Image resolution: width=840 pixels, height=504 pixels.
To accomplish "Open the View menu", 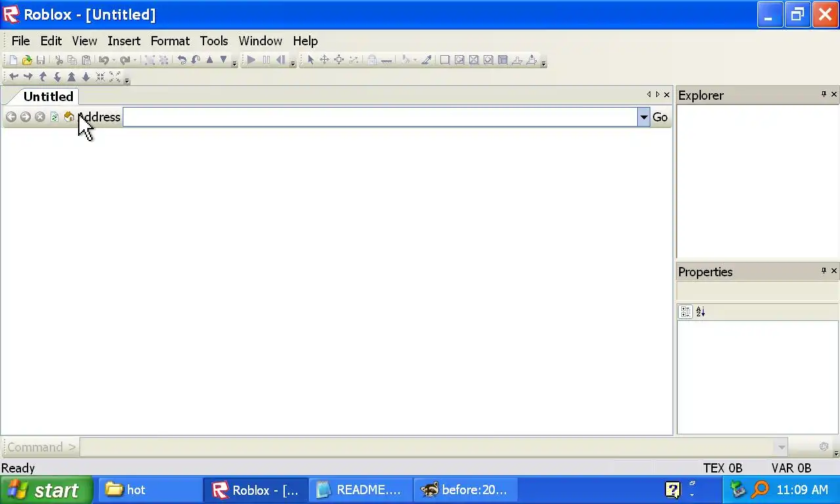I will click(x=84, y=41).
